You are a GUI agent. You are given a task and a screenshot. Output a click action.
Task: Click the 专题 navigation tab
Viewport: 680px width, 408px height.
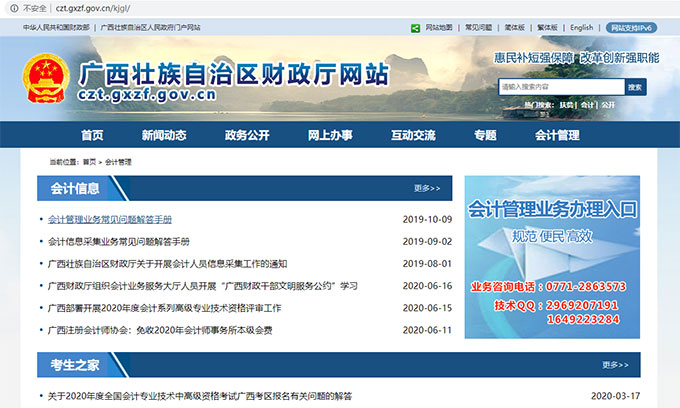[x=485, y=135]
